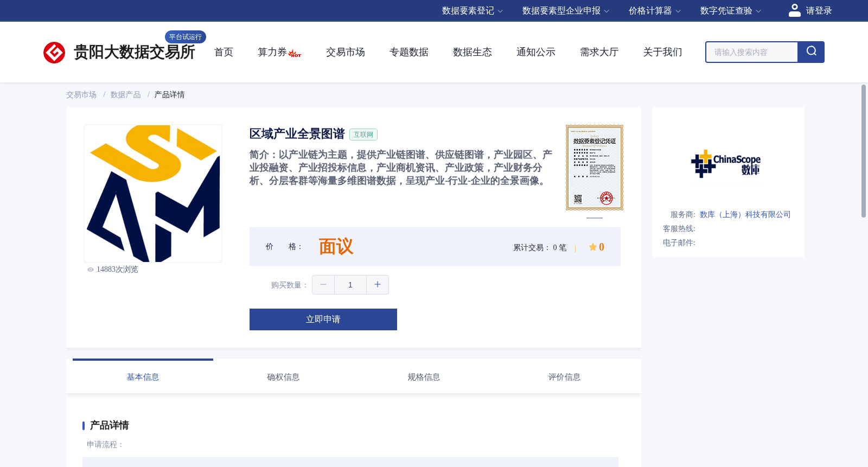Click the 电子邮件 label
This screenshot has height=467, width=868.
[x=679, y=243]
